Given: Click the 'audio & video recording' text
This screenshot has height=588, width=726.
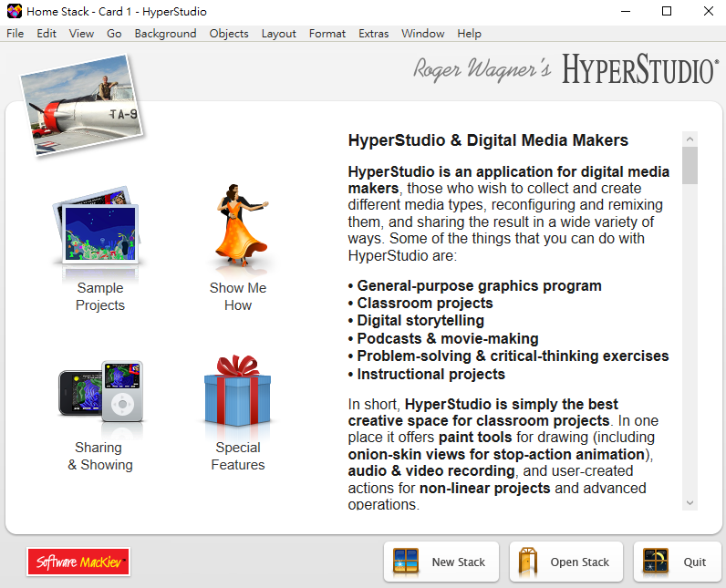Looking at the screenshot, I should coord(431,471).
